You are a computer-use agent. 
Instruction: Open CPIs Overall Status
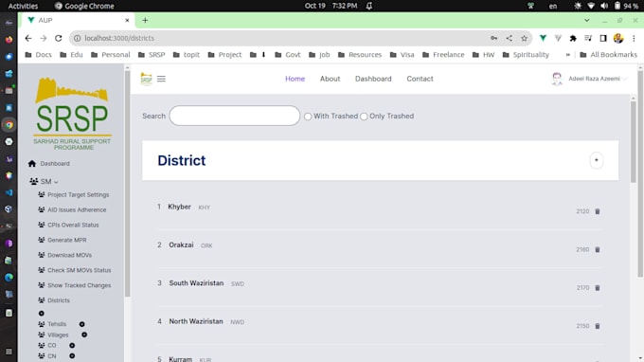click(73, 225)
